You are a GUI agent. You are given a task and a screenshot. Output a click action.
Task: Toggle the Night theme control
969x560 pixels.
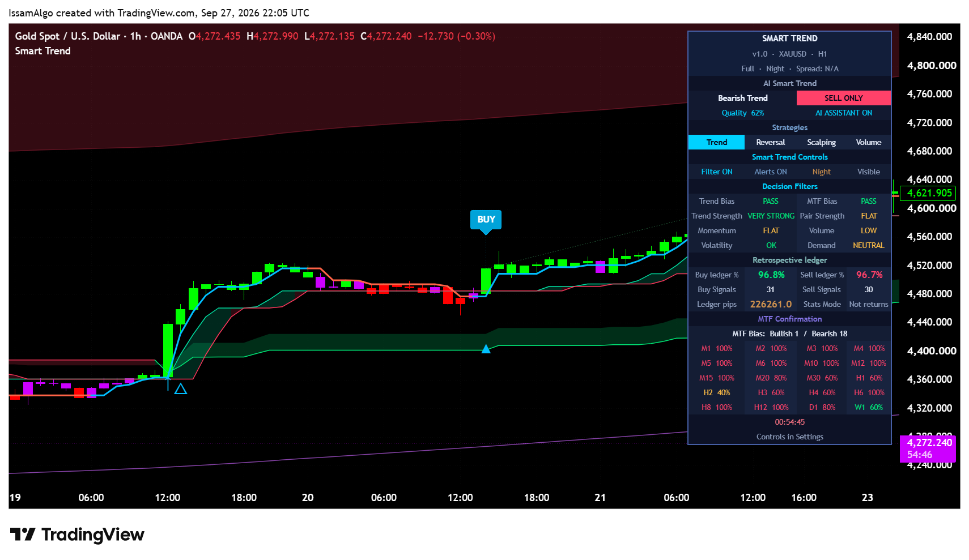click(x=821, y=172)
